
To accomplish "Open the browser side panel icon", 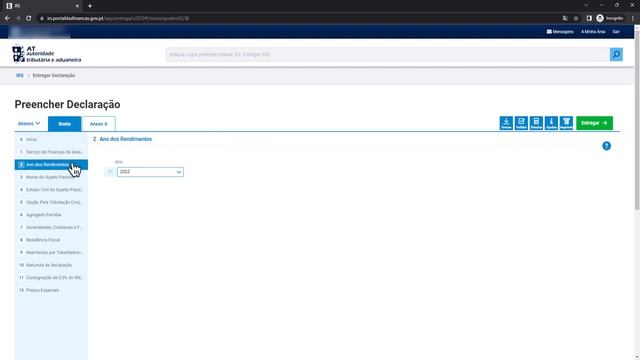I will (589, 18).
